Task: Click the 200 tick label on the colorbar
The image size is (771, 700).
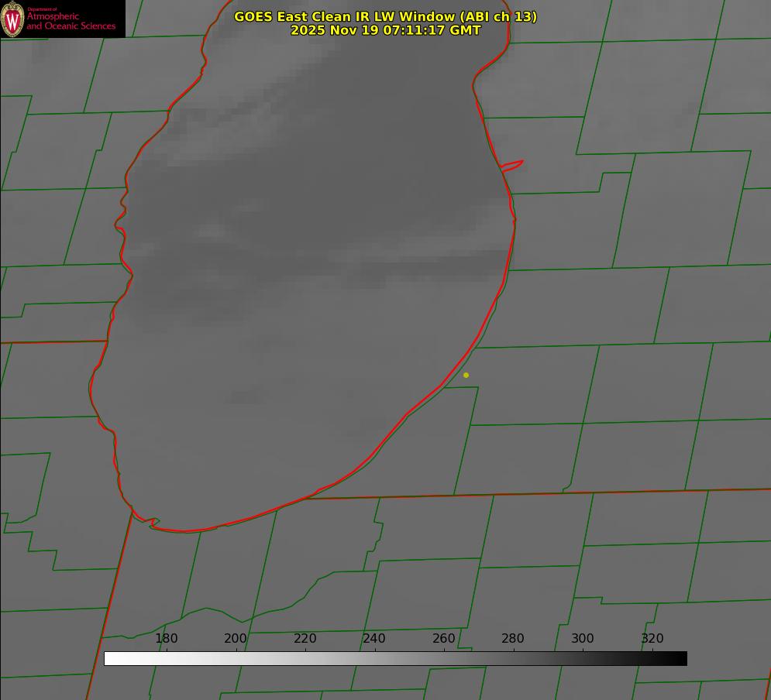Action: tap(236, 639)
